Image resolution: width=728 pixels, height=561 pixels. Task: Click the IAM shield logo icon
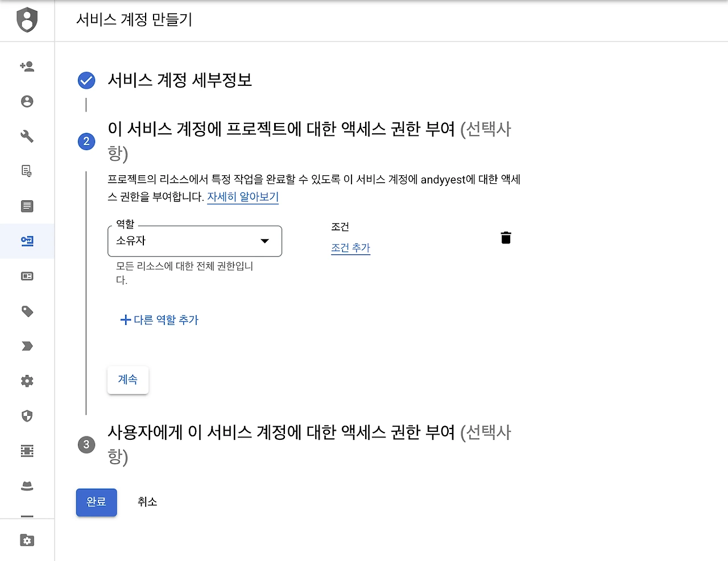tap(27, 20)
